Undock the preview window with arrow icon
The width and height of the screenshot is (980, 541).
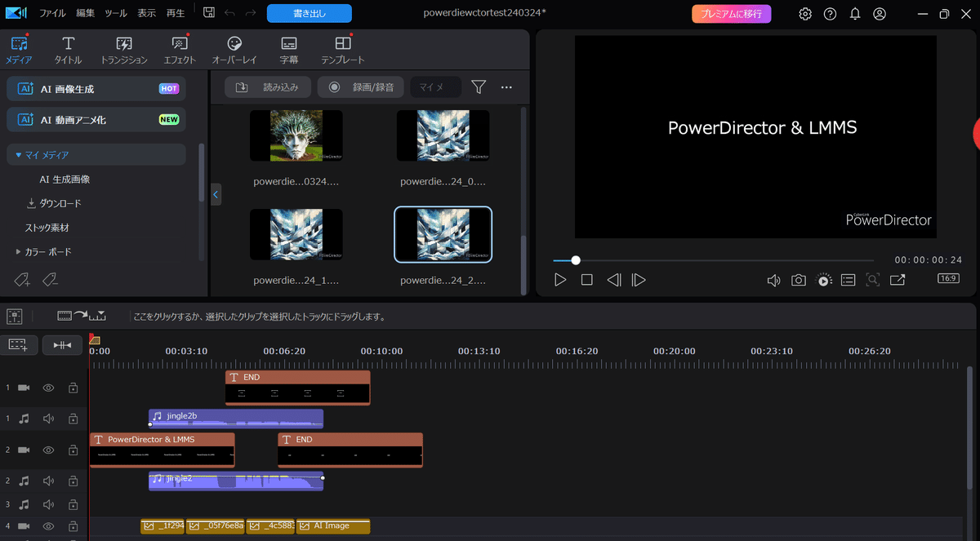pos(898,280)
